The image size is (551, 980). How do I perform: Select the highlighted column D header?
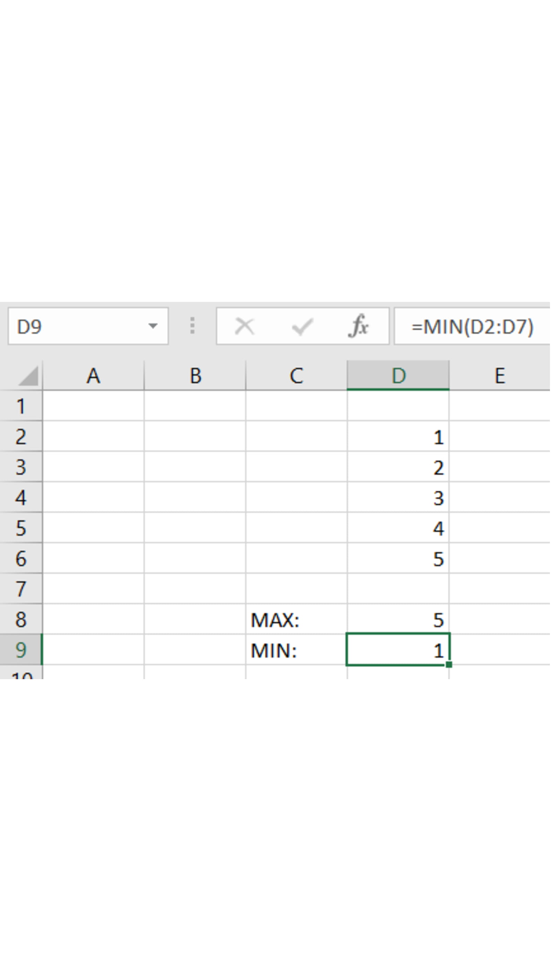[x=398, y=376]
